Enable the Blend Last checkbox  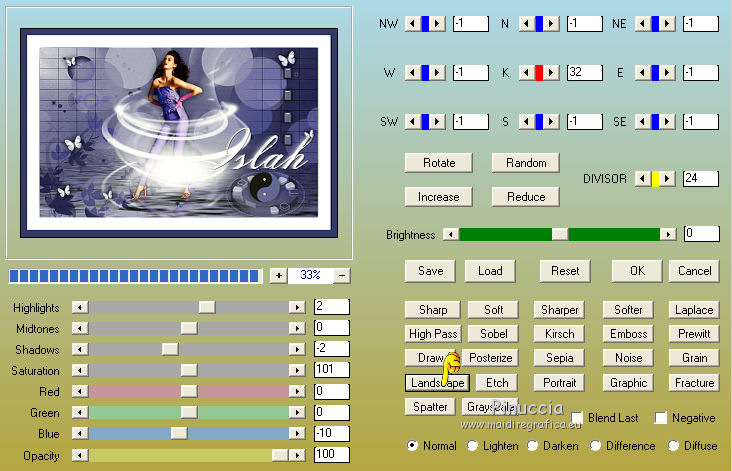(577, 418)
